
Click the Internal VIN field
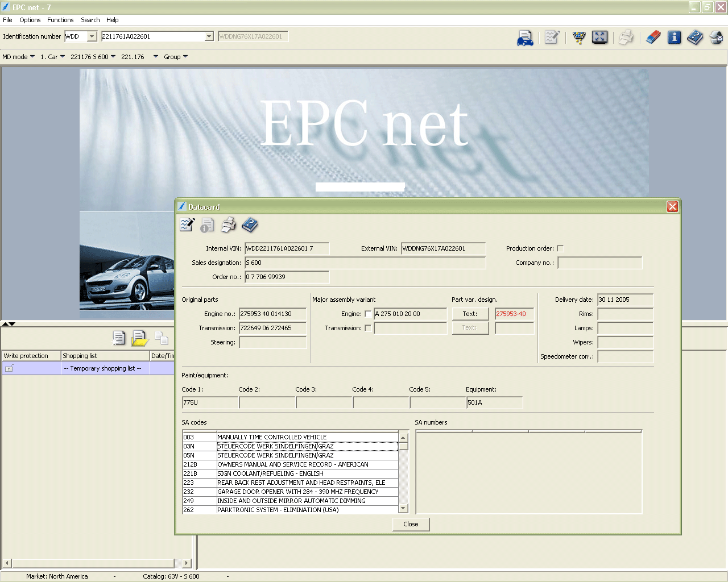coord(287,248)
